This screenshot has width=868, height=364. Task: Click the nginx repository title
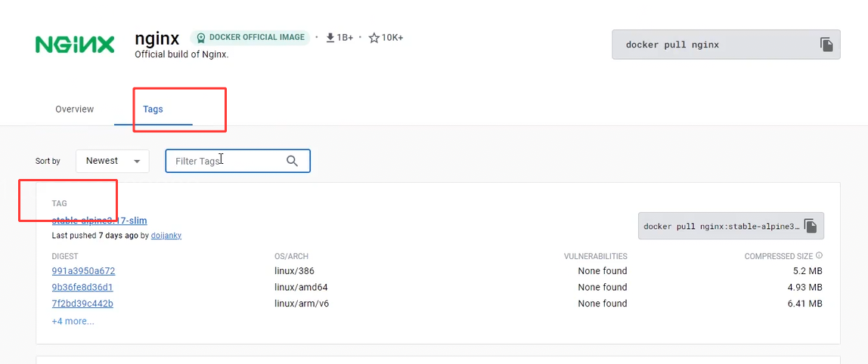pyautogui.click(x=157, y=39)
